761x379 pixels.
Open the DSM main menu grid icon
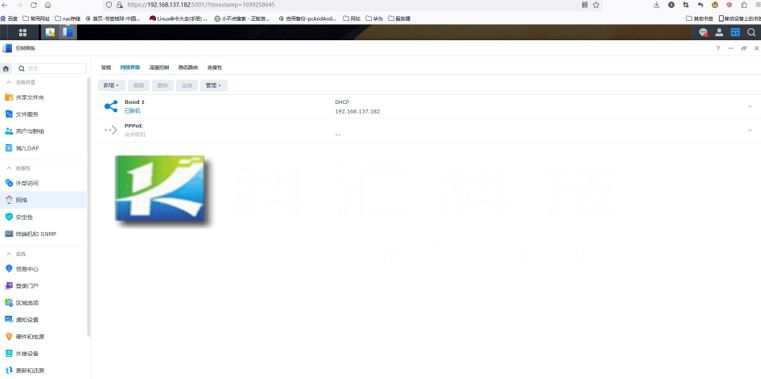22,33
